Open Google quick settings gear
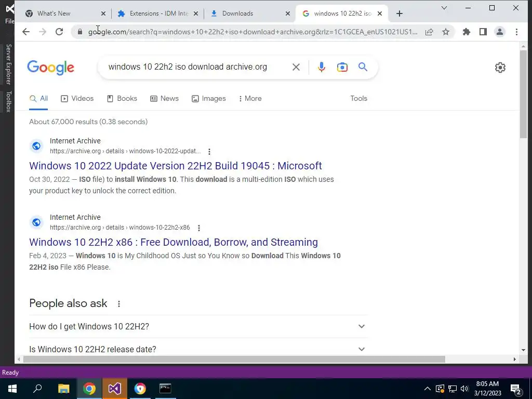This screenshot has height=399, width=532. (500, 68)
